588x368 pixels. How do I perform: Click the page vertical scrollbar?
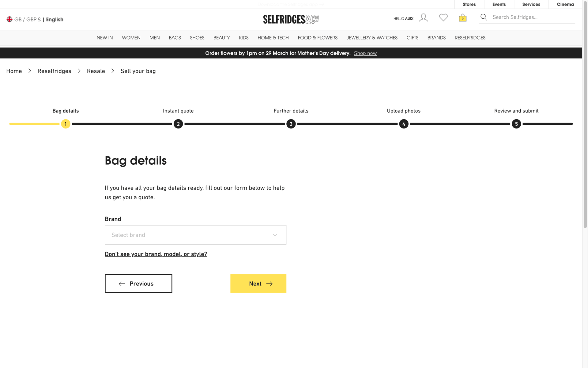click(x=585, y=115)
